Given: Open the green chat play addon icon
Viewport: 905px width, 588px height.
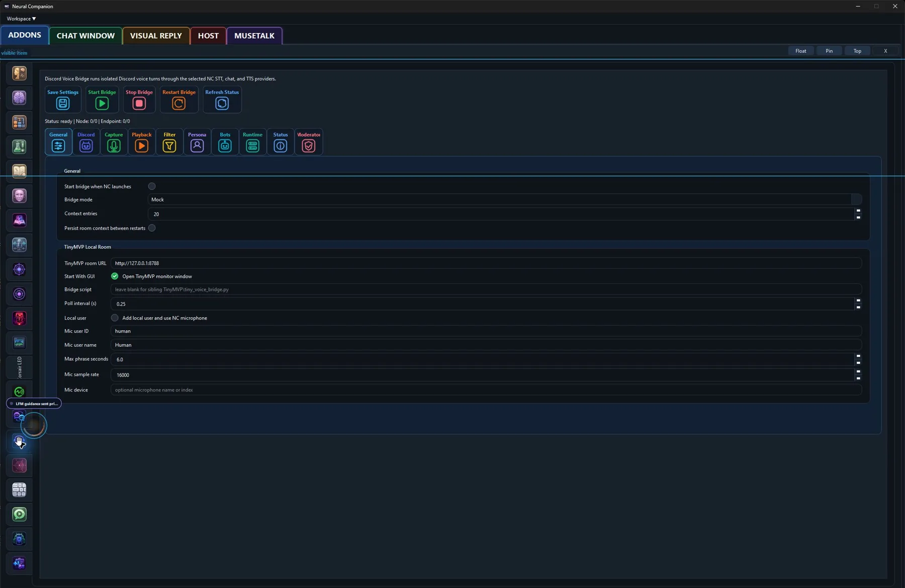Looking at the screenshot, I should [19, 514].
